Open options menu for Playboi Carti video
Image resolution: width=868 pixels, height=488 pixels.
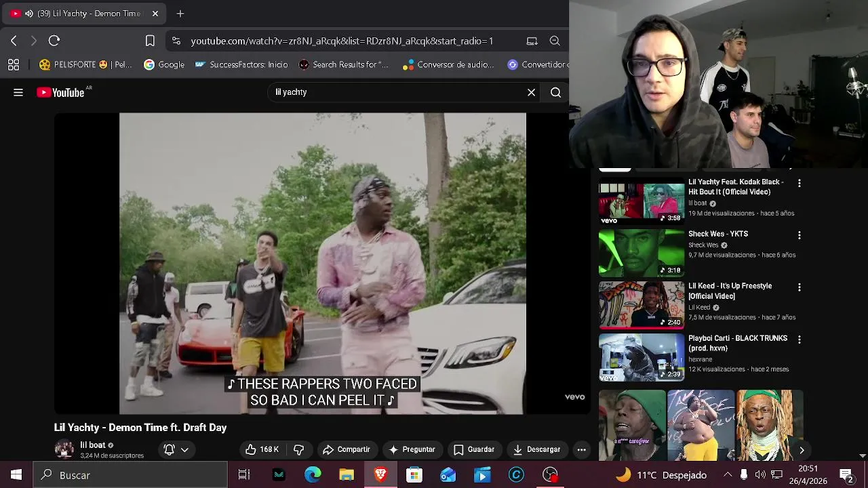[800, 340]
